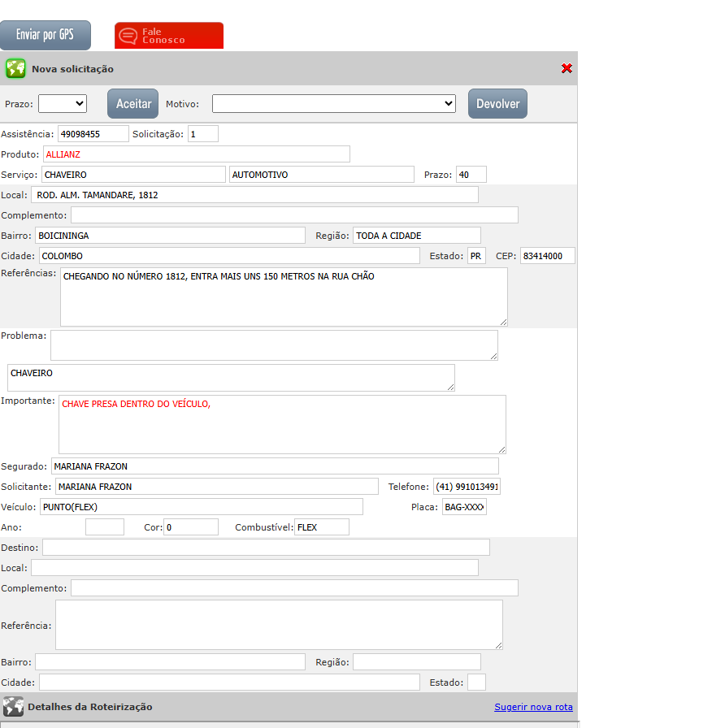Click the Combustível field showing FLEX

(322, 527)
